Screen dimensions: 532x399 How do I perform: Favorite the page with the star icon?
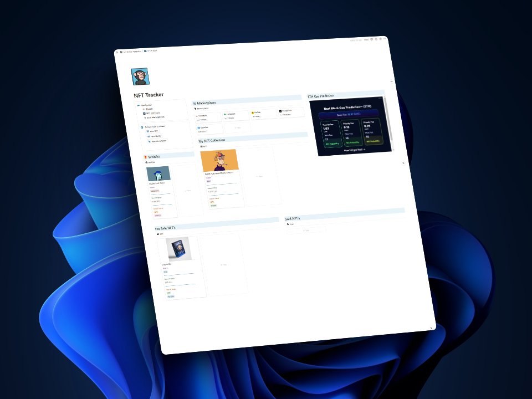pos(380,39)
